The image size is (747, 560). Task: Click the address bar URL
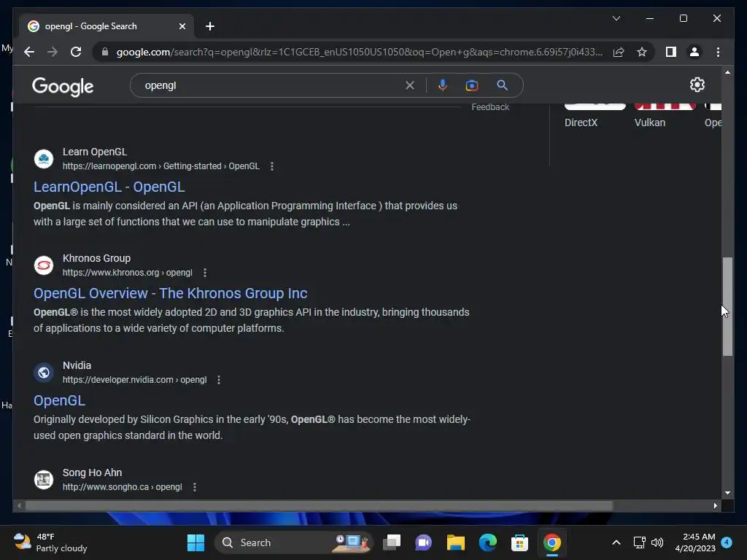coord(360,52)
